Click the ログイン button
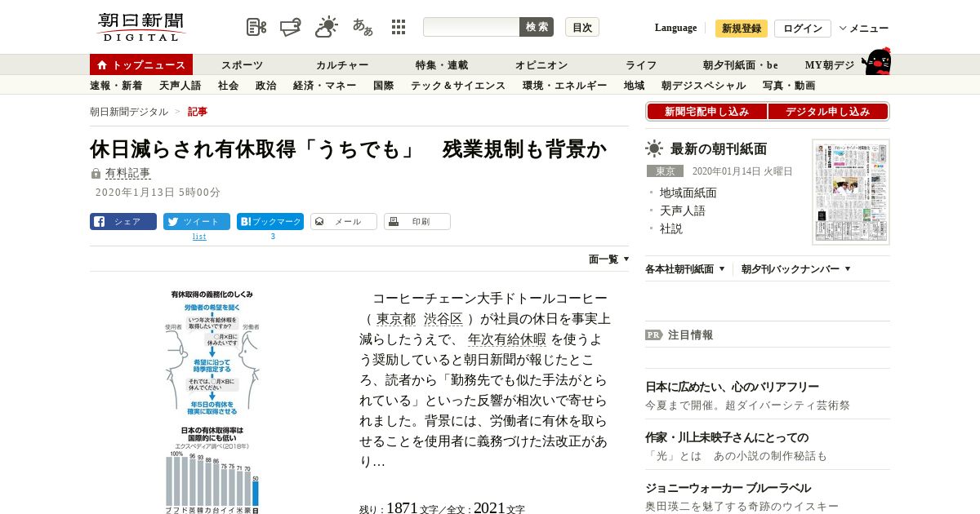Viewport: 980px width, 514px height. point(803,29)
